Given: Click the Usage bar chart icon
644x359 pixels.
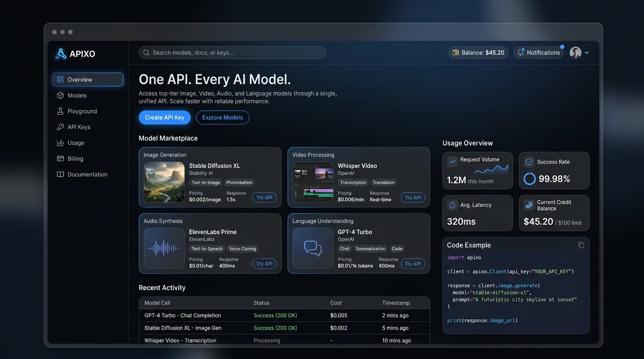Looking at the screenshot, I should coord(60,143).
